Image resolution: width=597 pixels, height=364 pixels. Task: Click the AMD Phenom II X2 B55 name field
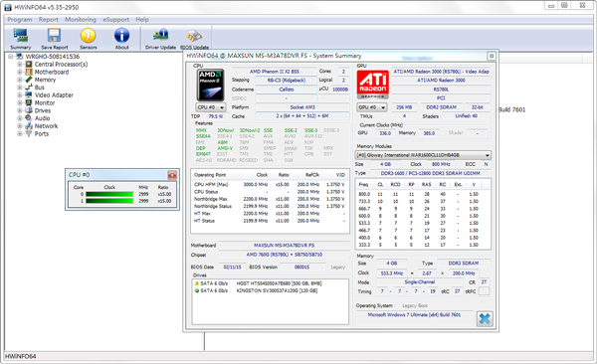[275, 72]
